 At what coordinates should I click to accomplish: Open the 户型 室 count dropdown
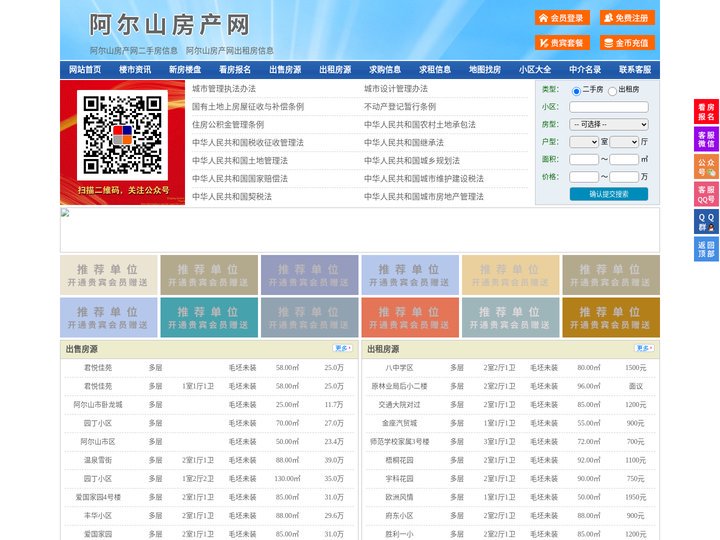584,142
